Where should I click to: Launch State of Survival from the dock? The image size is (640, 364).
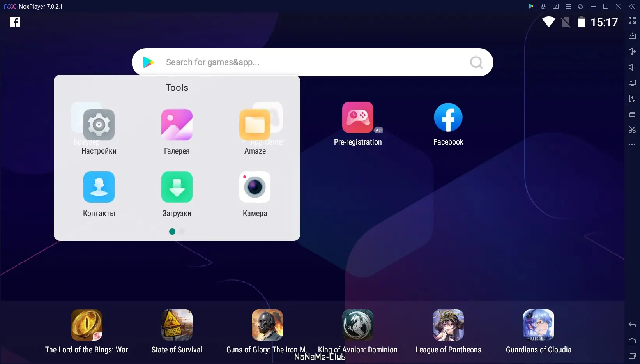click(x=177, y=332)
